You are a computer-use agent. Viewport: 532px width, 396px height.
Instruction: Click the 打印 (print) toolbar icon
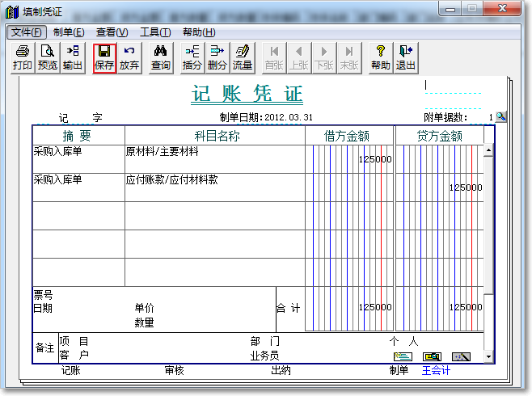tap(23, 57)
